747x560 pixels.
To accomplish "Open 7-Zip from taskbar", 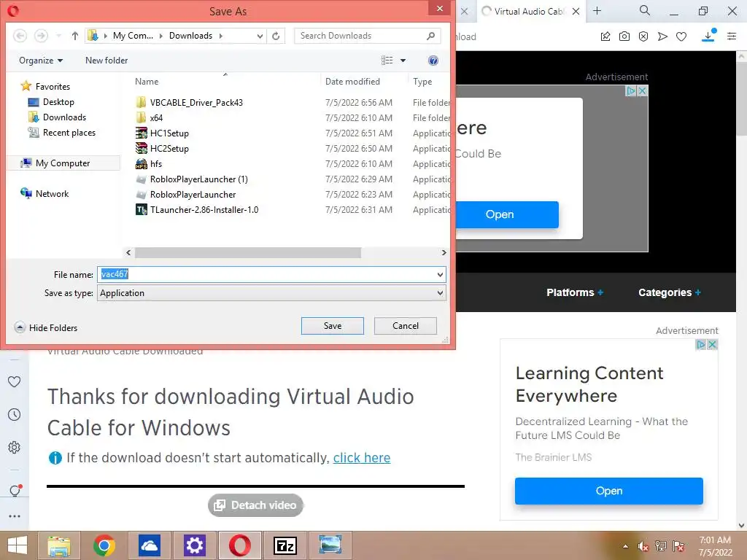I will point(285,545).
